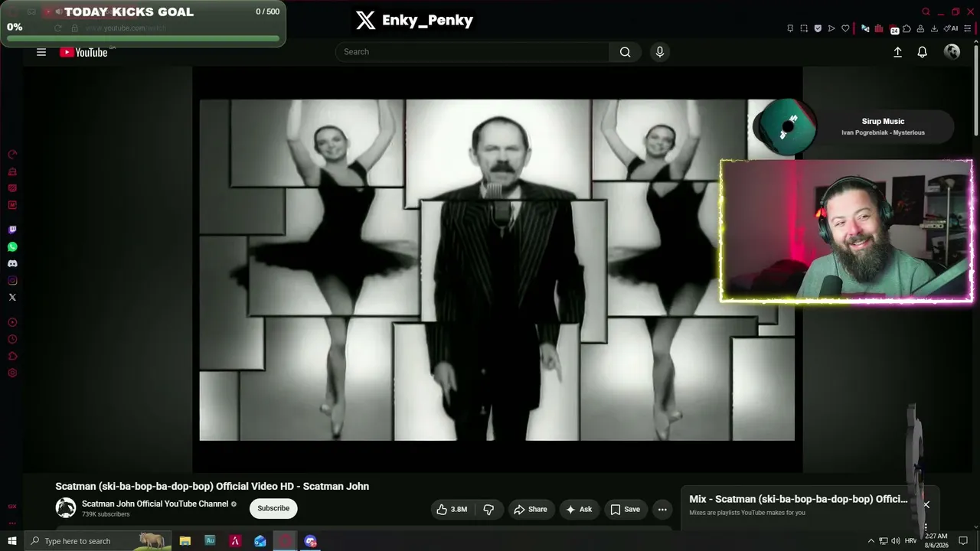Click the pin icon in the browser toolbar
The height and width of the screenshot is (551, 980).
[x=790, y=28]
